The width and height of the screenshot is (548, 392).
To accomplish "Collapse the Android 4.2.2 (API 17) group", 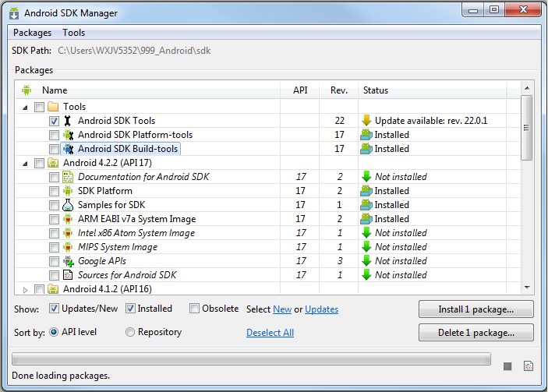I will click(x=25, y=163).
